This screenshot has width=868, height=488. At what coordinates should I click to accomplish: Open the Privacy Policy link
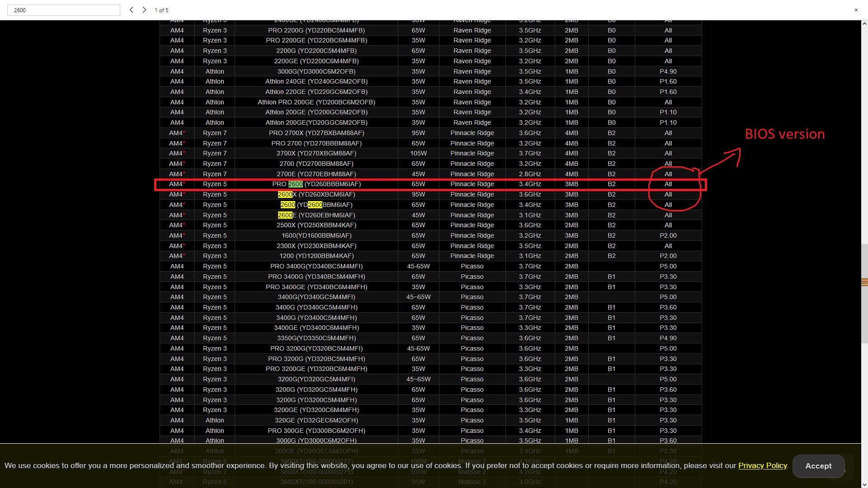pyautogui.click(x=763, y=466)
